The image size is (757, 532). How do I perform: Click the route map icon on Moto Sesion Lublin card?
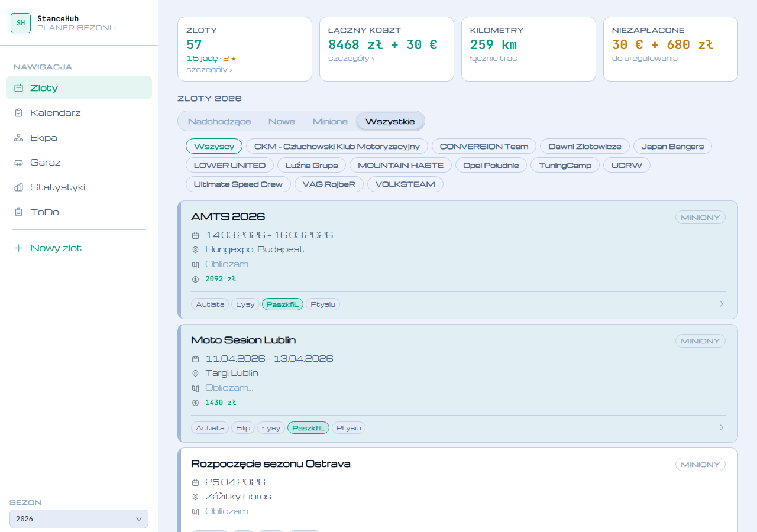196,388
